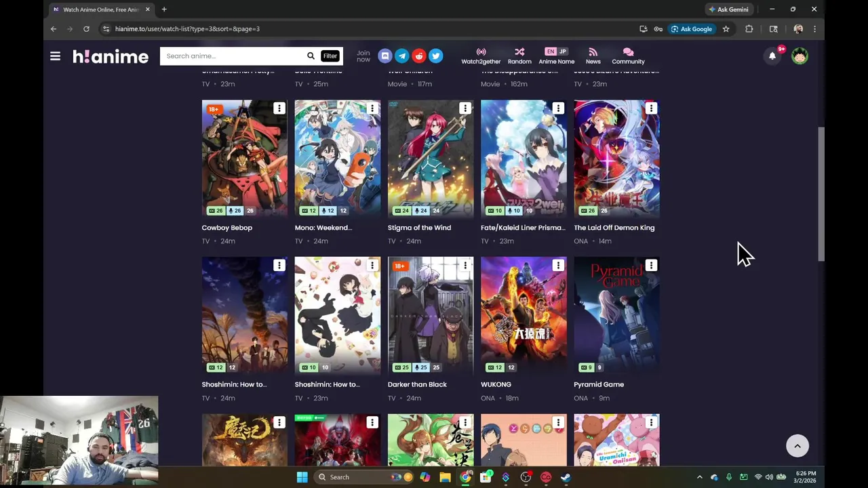Open the Chrome profile avatar
The image size is (868, 488).
point(798,29)
